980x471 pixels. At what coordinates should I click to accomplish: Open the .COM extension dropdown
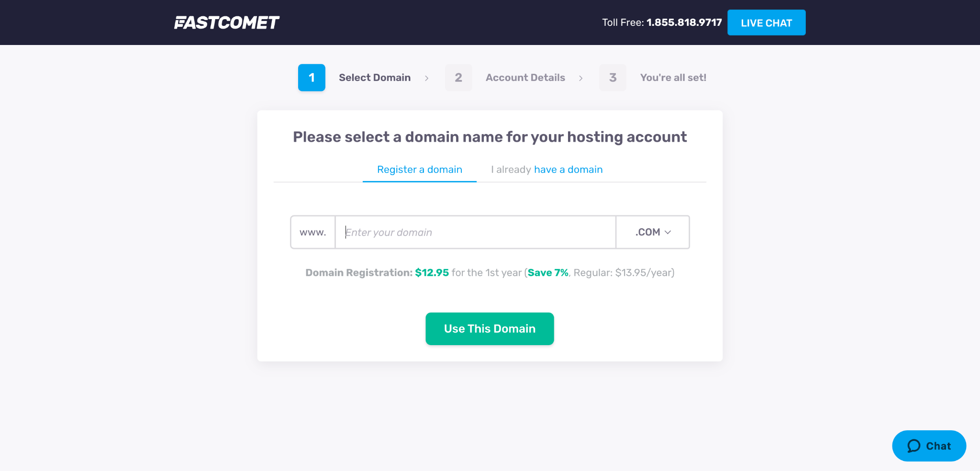pos(653,232)
